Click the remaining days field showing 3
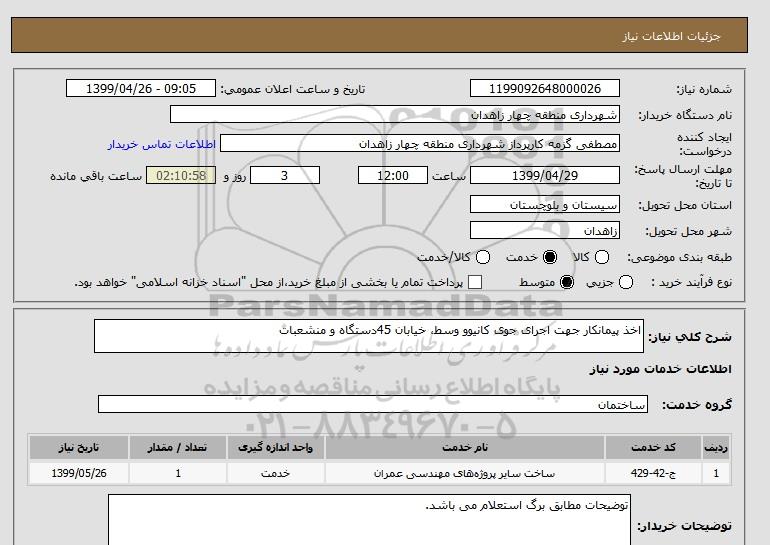770x545 pixels. click(x=285, y=175)
